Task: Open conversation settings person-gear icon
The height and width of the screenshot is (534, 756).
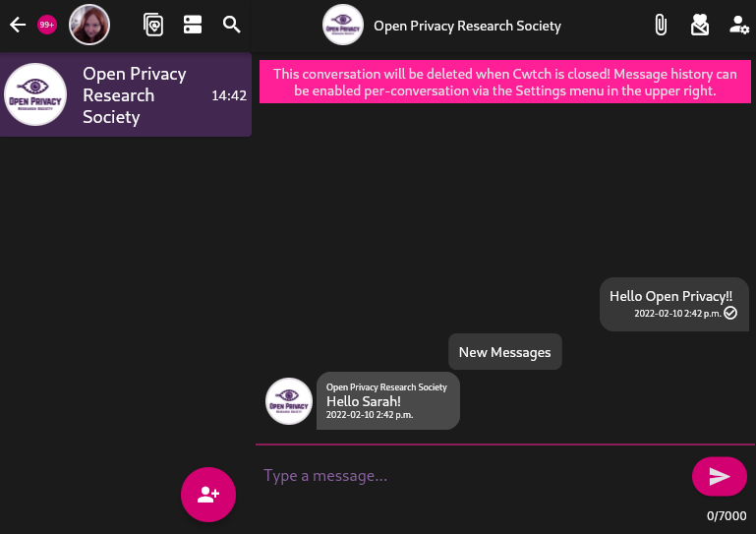Action: tap(738, 25)
